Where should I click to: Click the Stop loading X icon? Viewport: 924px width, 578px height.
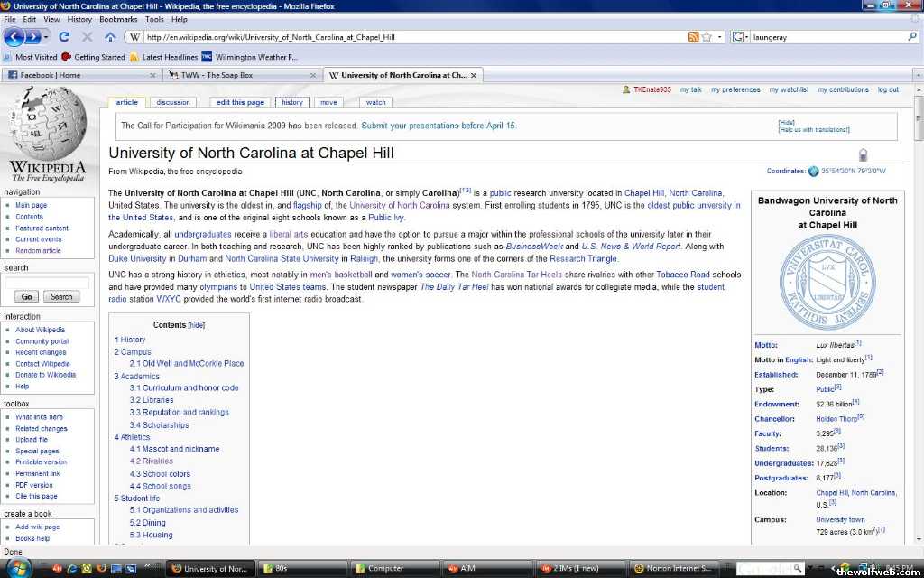[88, 37]
